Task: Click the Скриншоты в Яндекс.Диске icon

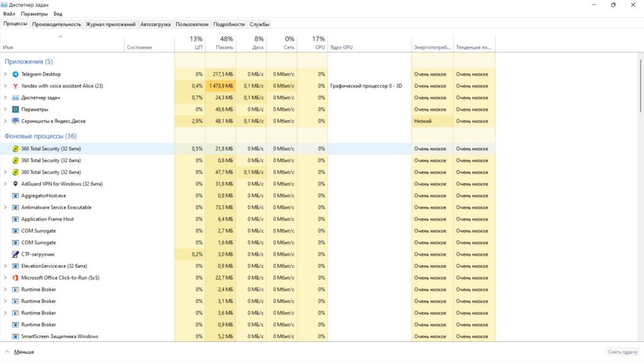Action: coord(15,121)
